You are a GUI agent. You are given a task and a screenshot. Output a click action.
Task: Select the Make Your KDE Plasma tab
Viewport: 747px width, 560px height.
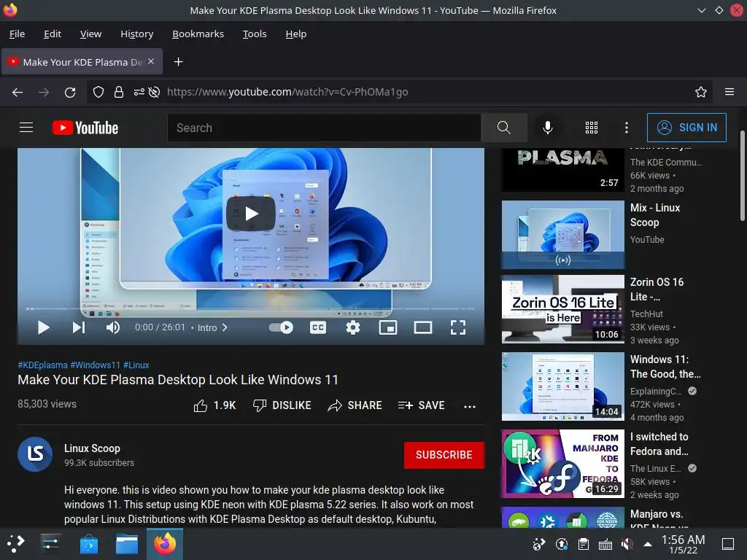(x=82, y=62)
